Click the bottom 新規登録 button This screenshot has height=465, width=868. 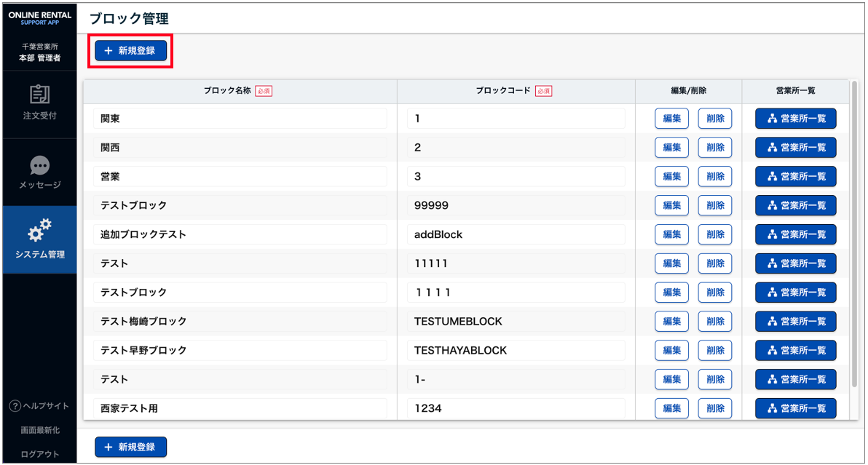130,447
